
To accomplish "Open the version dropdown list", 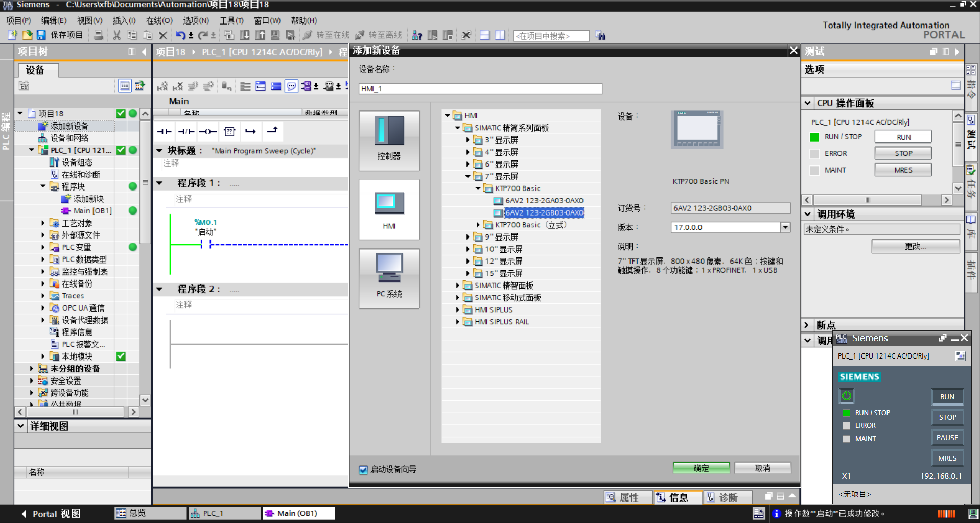I will 785,227.
